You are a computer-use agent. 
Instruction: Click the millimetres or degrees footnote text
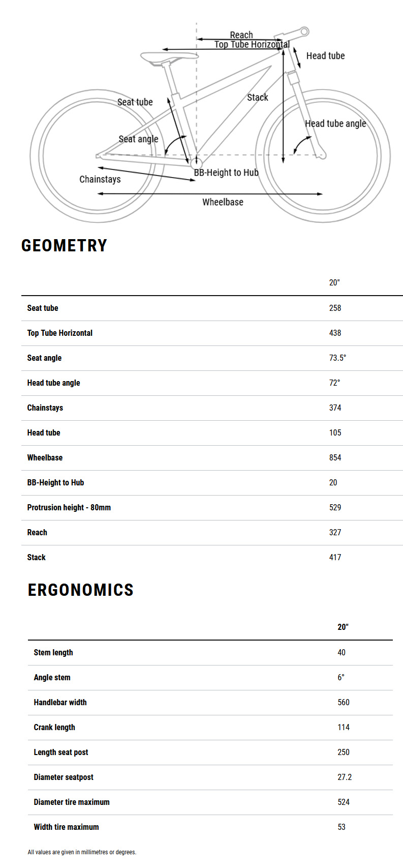tap(82, 852)
